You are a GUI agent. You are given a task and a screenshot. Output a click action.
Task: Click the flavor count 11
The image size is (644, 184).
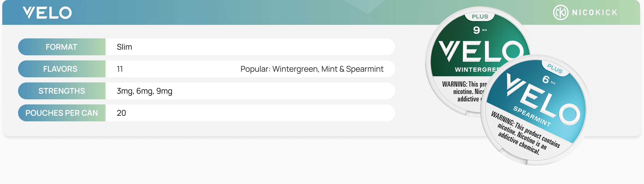click(x=120, y=69)
